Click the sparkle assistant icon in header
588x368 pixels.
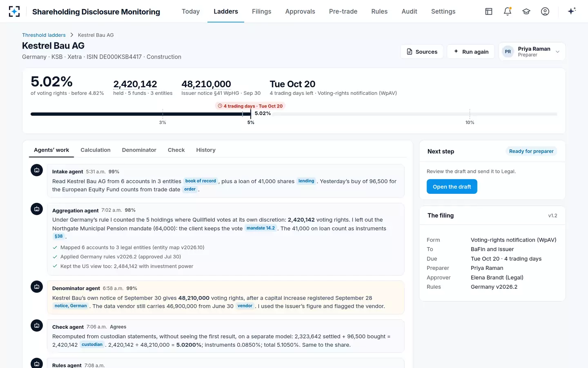(x=572, y=11)
